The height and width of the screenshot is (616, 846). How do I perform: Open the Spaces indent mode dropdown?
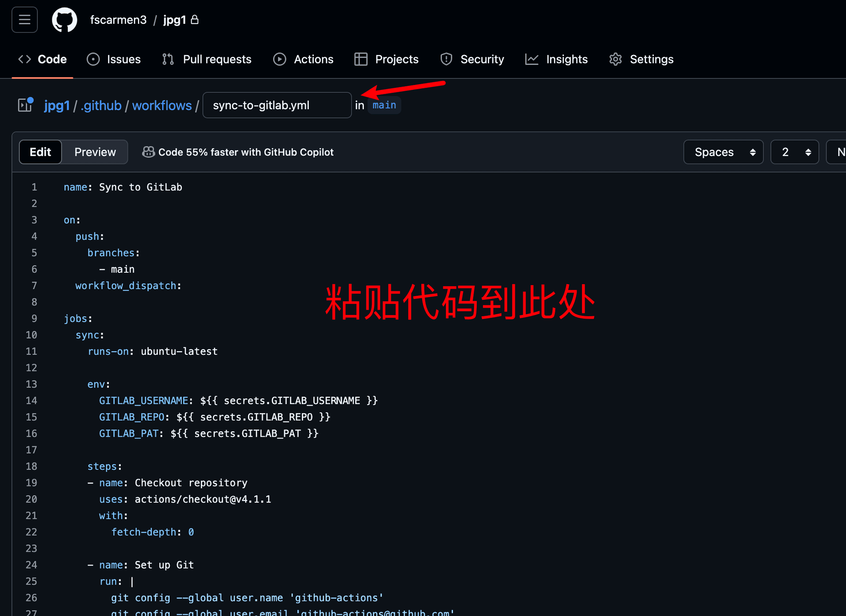point(723,152)
